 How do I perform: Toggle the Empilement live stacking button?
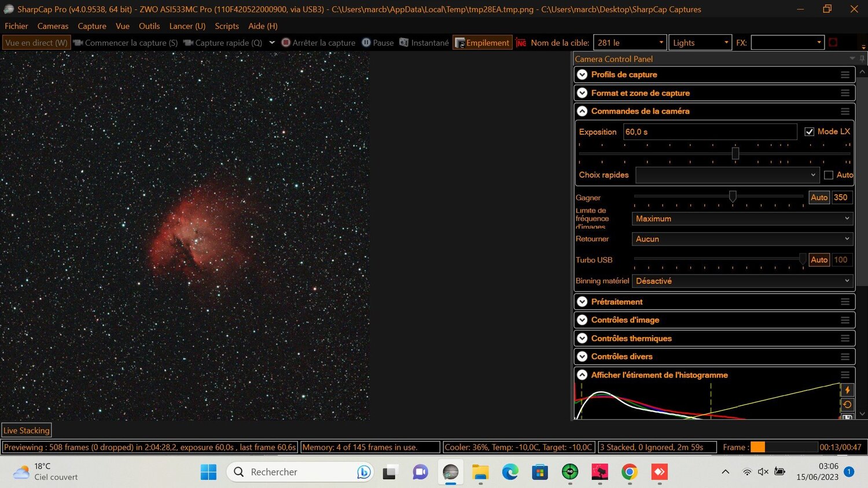pyautogui.click(x=483, y=43)
